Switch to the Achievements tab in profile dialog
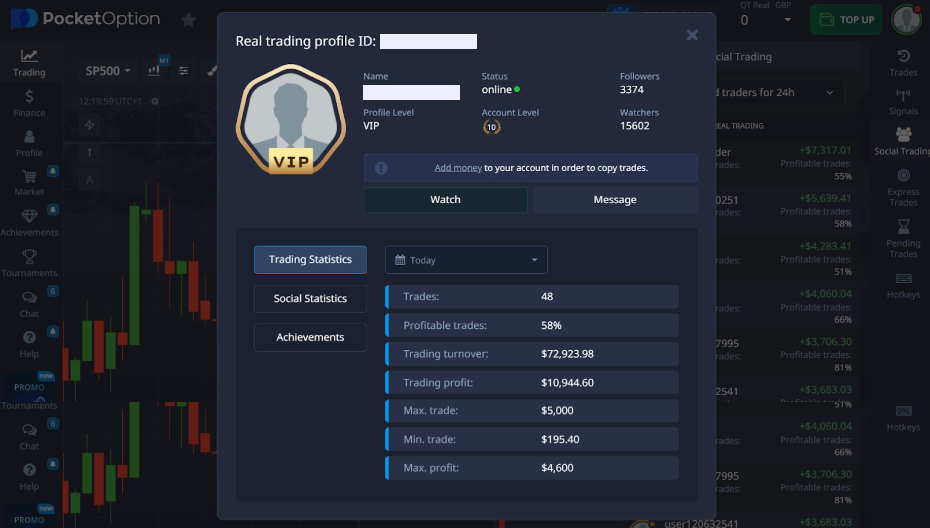The image size is (930, 528). click(x=310, y=337)
